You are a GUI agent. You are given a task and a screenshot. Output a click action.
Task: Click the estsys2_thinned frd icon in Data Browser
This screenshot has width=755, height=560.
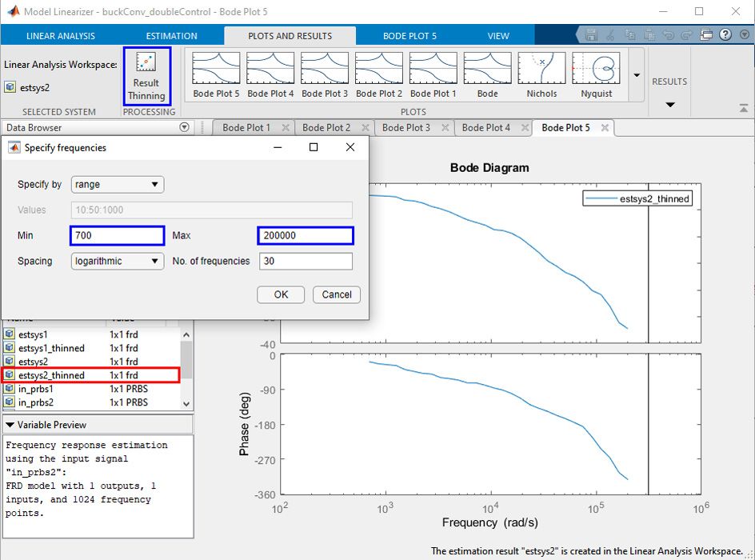10,374
